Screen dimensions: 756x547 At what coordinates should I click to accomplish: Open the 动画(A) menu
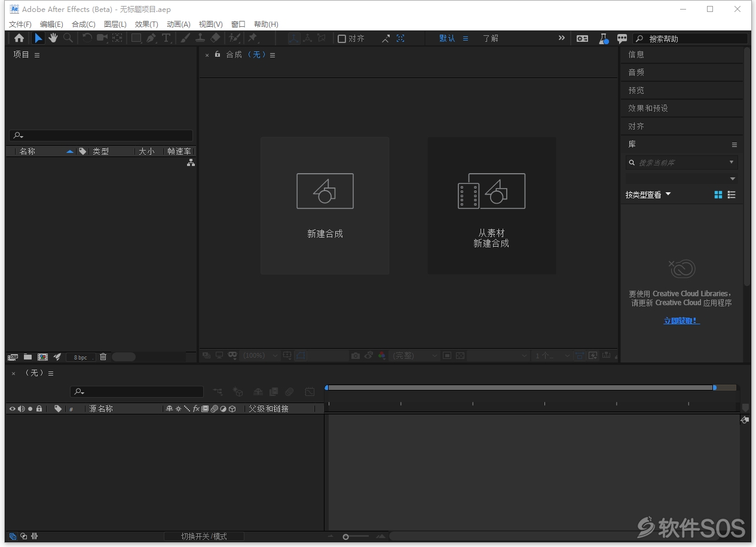[179, 24]
